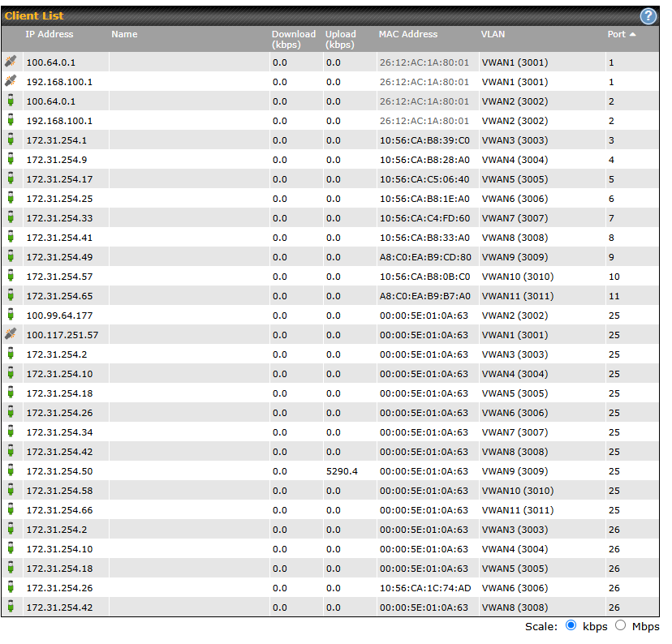This screenshot has width=672, height=644.
Task: Click disconnected icon for client 100.117.251.57
Action: point(11,333)
